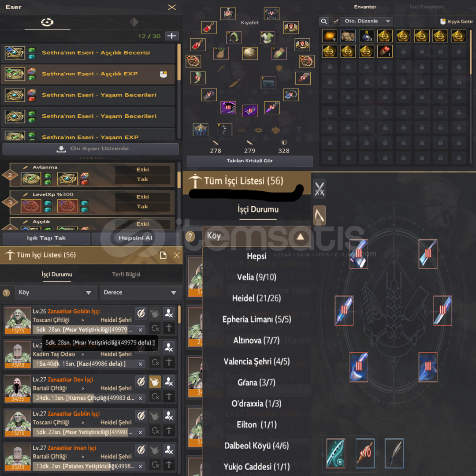This screenshot has height=476, width=476.
Task: Open the inventory search magnifier icon
Action: click(x=324, y=21)
